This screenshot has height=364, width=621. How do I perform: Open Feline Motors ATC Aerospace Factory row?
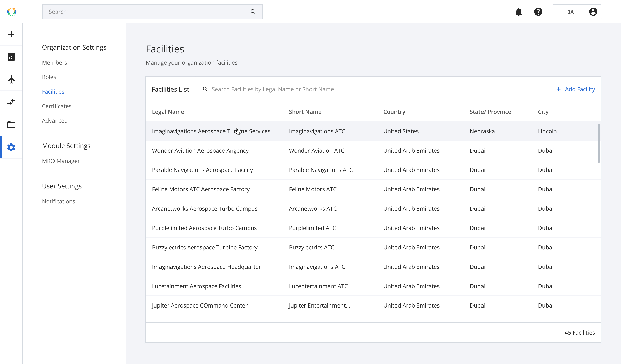tap(373, 189)
